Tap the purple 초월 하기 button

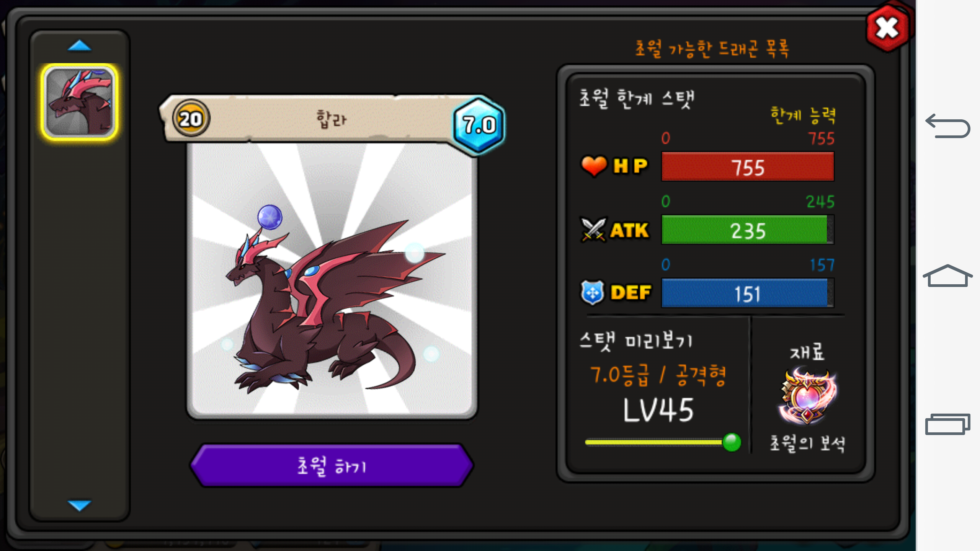[332, 465]
